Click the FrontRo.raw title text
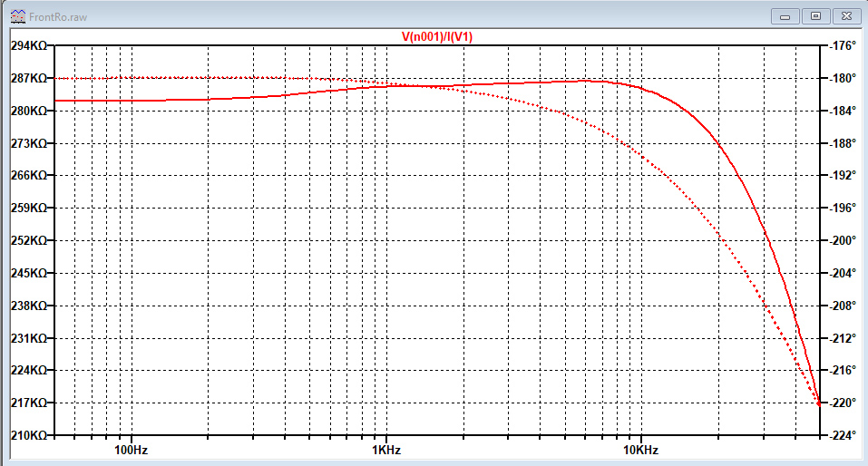This screenshot has height=466, width=868. (58, 17)
